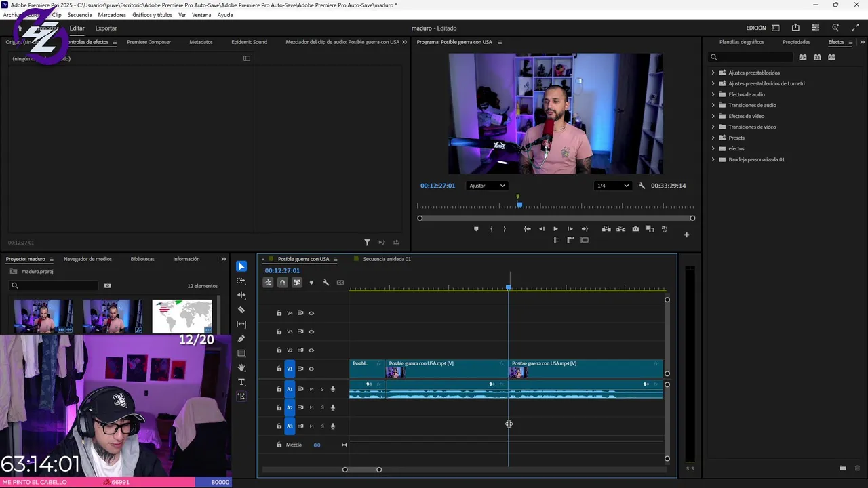Expand Efectos de vídeo folder
This screenshot has width=868, height=488.
click(x=713, y=116)
